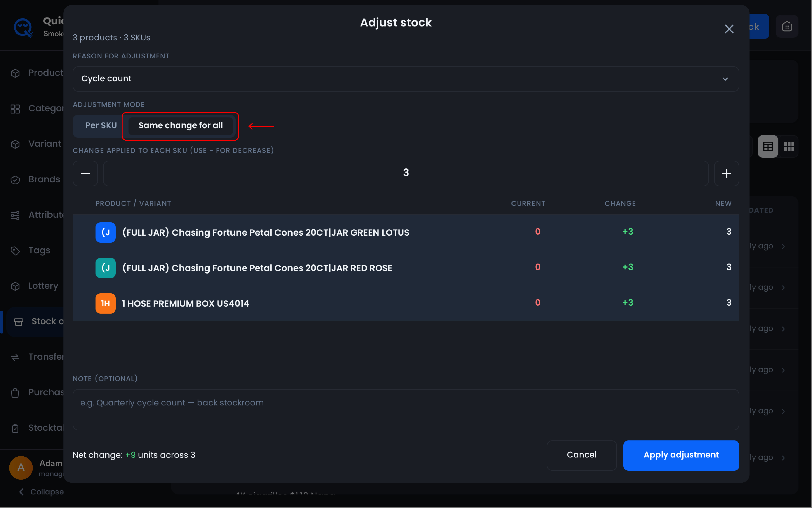This screenshot has width=812, height=508.
Task: Click the app logo in the top-left
Action: pyautogui.click(x=23, y=28)
